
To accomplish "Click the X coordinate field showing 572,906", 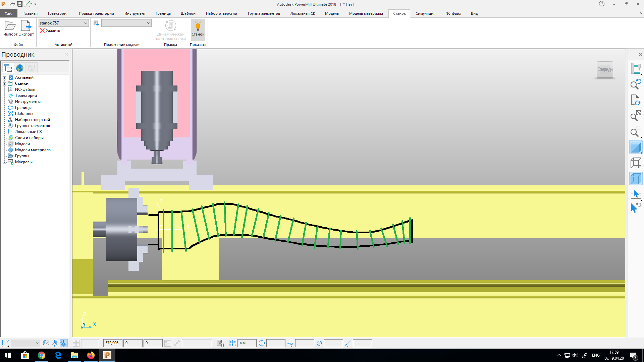I will click(x=112, y=343).
